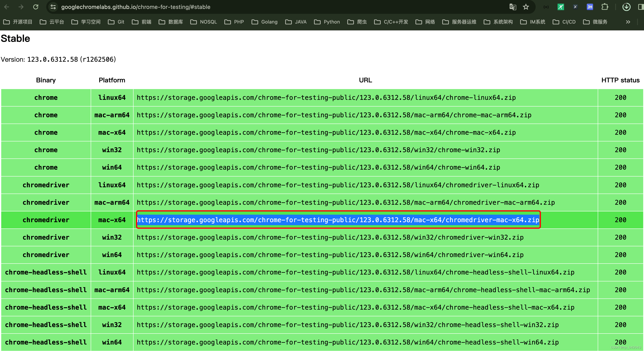644x351 pixels.
Task: Click the chrome-win32.zip URL
Action: [318, 150]
